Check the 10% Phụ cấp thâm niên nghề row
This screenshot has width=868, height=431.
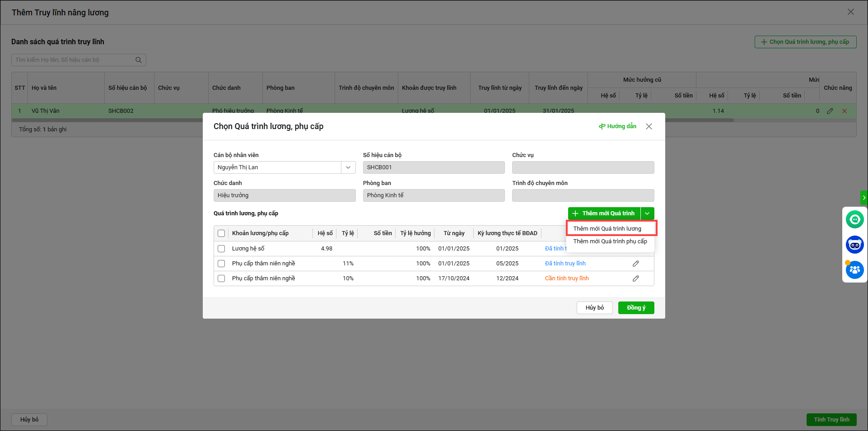[x=221, y=278]
